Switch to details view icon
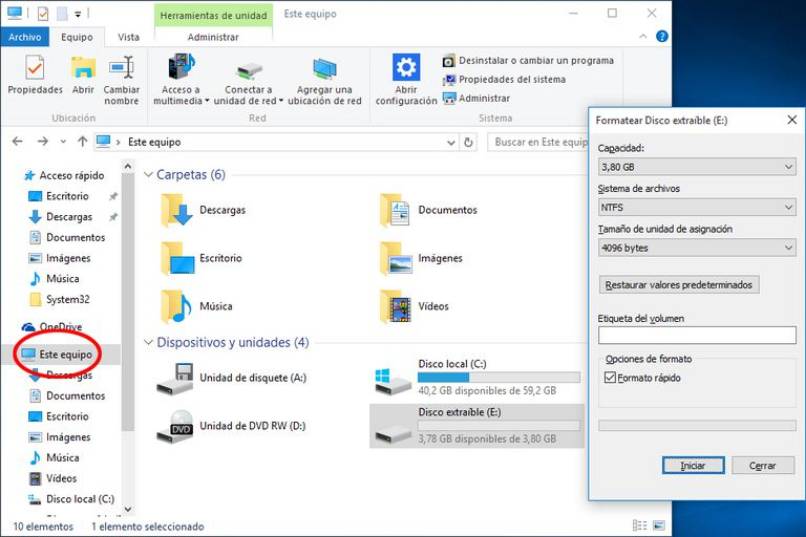This screenshot has width=806, height=537. click(x=639, y=525)
